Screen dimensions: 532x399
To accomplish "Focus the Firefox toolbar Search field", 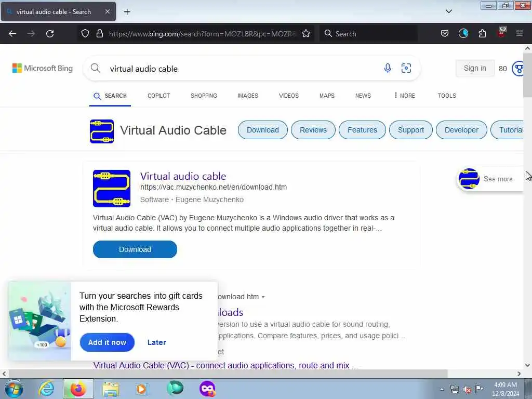I will pos(368,34).
